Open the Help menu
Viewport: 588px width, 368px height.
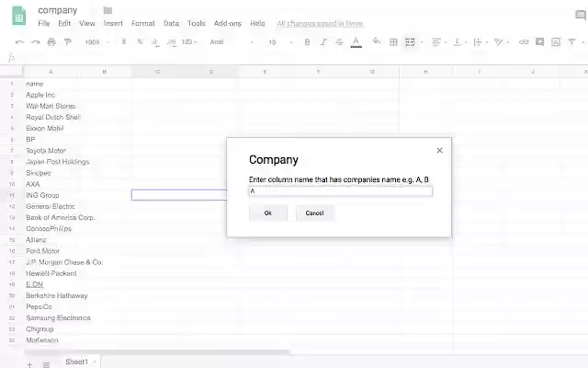[x=257, y=23]
